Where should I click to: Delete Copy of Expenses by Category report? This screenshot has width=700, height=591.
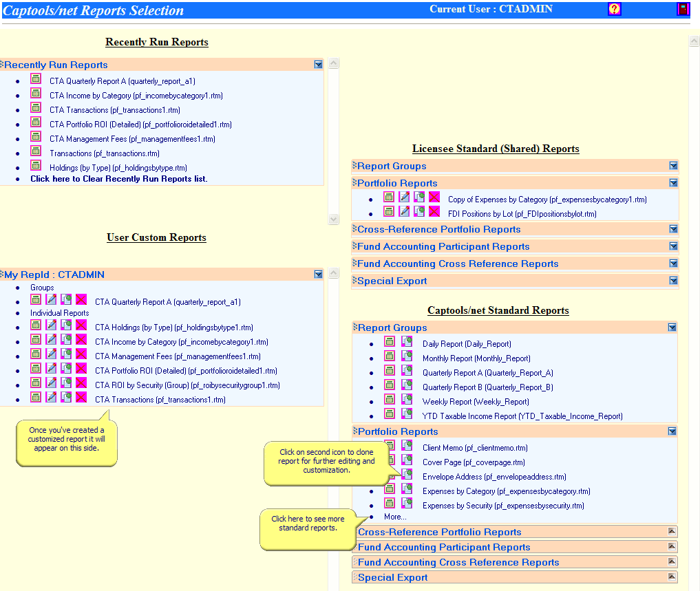(x=434, y=197)
